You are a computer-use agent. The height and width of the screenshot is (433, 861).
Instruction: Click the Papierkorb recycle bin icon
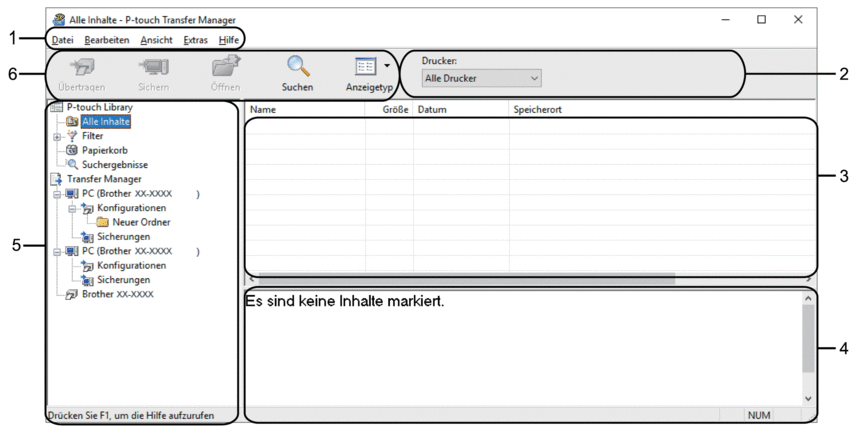click(72, 150)
